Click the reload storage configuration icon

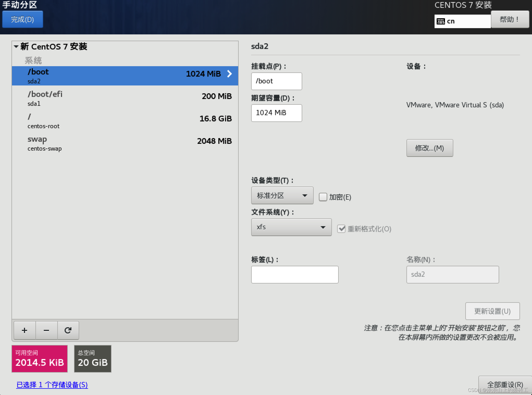point(68,330)
